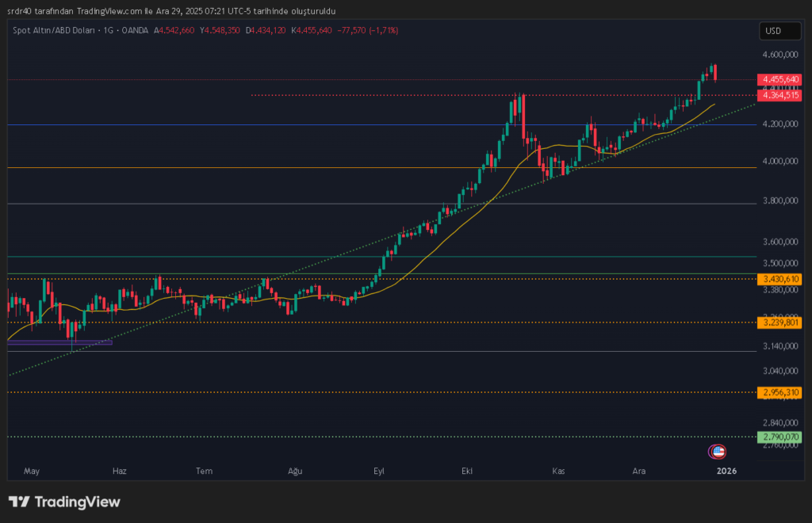Click the 1G timeframe in chart title

click(x=108, y=30)
